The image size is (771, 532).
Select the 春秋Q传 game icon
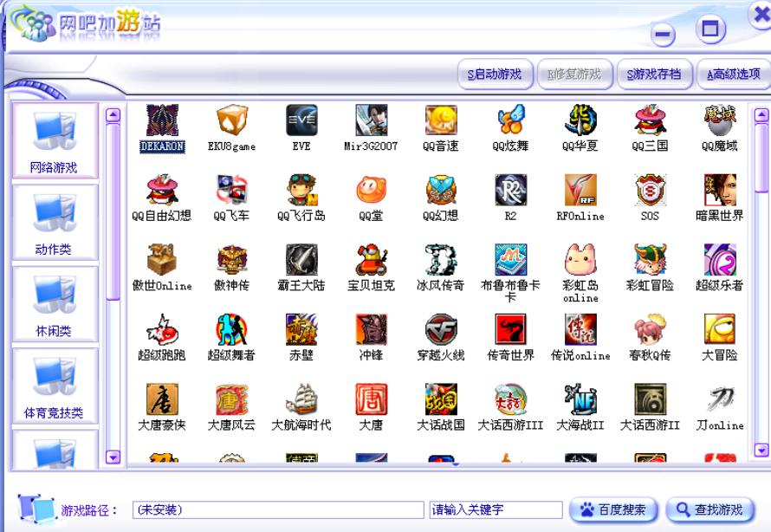click(650, 329)
